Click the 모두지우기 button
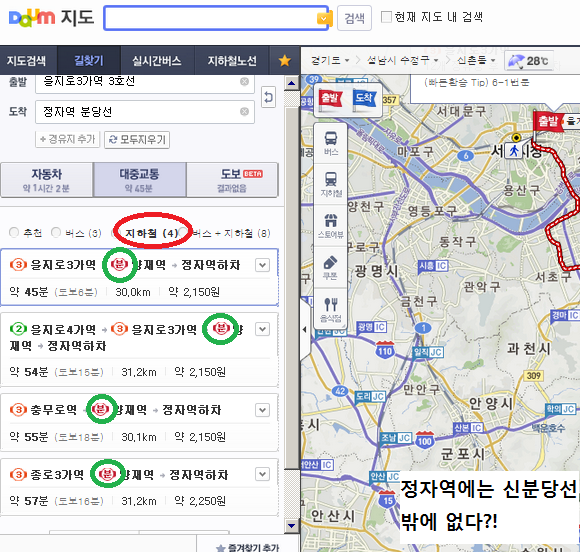Image resolution: width=580 pixels, height=552 pixels. click(x=137, y=139)
